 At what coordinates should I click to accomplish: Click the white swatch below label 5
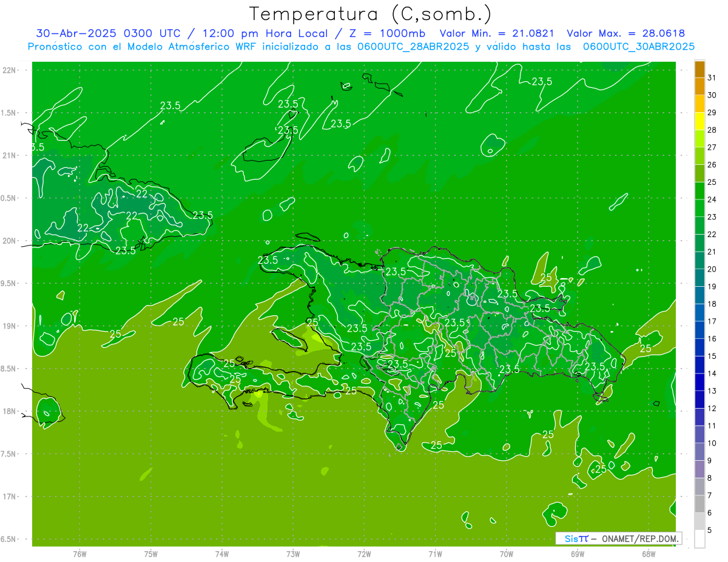(x=699, y=539)
